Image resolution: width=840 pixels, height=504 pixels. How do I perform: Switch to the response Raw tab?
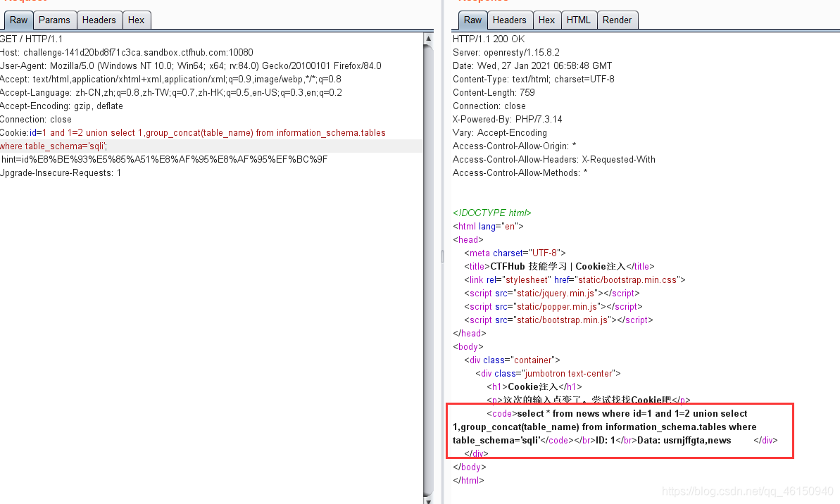[472, 20]
